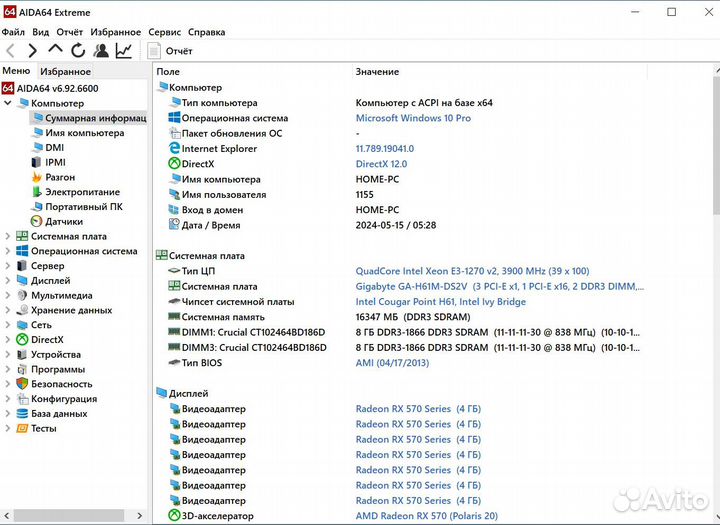Go up one level with Up arrow
This screenshot has height=525, width=720.
click(x=56, y=50)
